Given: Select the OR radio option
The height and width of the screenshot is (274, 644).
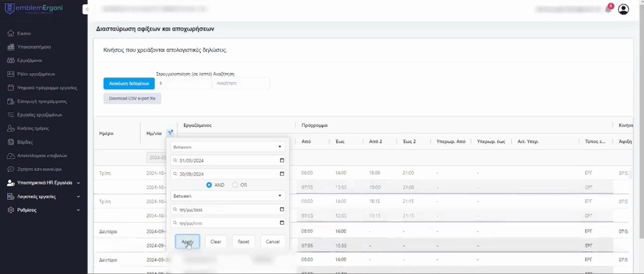Looking at the screenshot, I should tap(235, 185).
